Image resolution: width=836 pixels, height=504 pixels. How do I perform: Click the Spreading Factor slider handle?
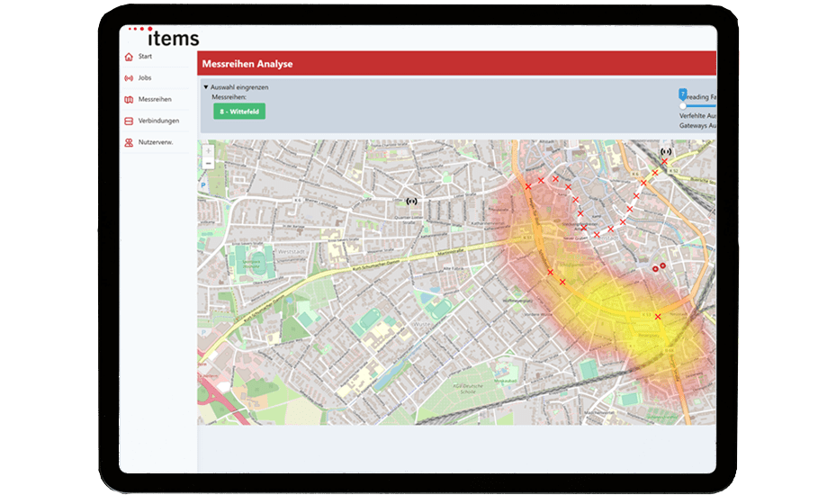pyautogui.click(x=682, y=104)
